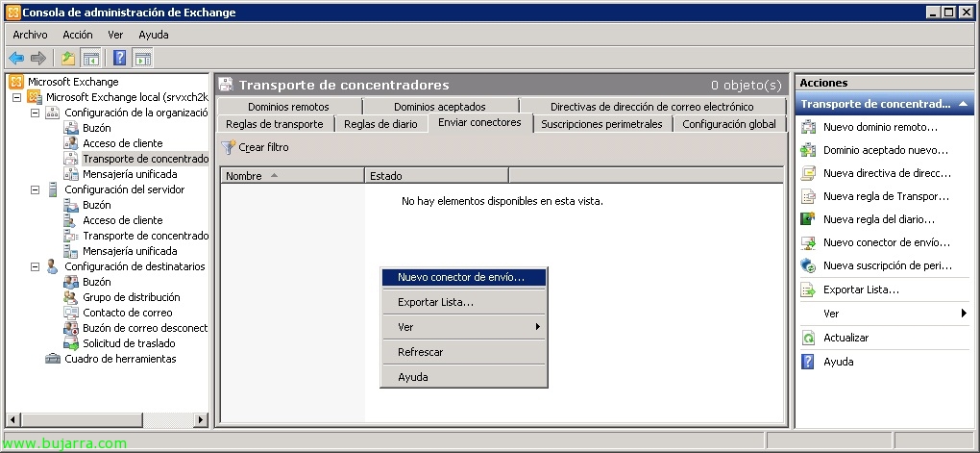Click the Ayuda icon in Acciones pane
This screenshot has height=453, width=980.
point(808,362)
